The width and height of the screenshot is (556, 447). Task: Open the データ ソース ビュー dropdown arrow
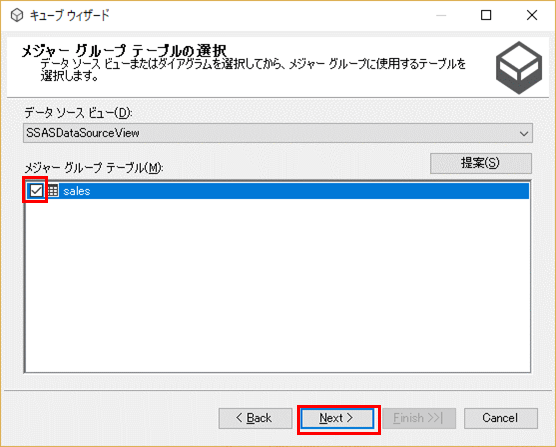tap(524, 134)
